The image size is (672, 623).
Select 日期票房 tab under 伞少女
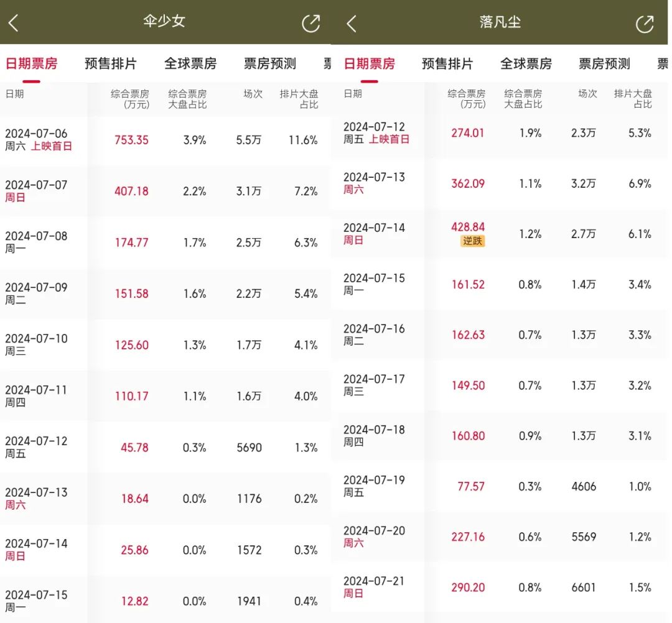tap(31, 64)
